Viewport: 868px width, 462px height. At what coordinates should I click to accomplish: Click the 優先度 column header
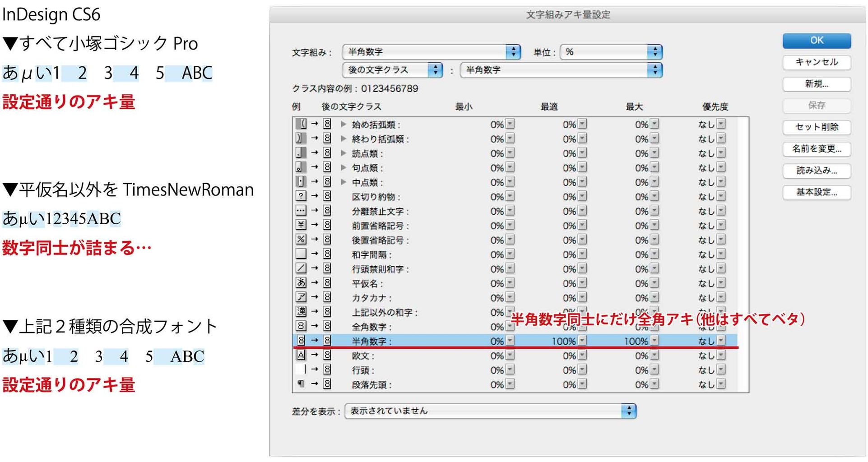715,107
